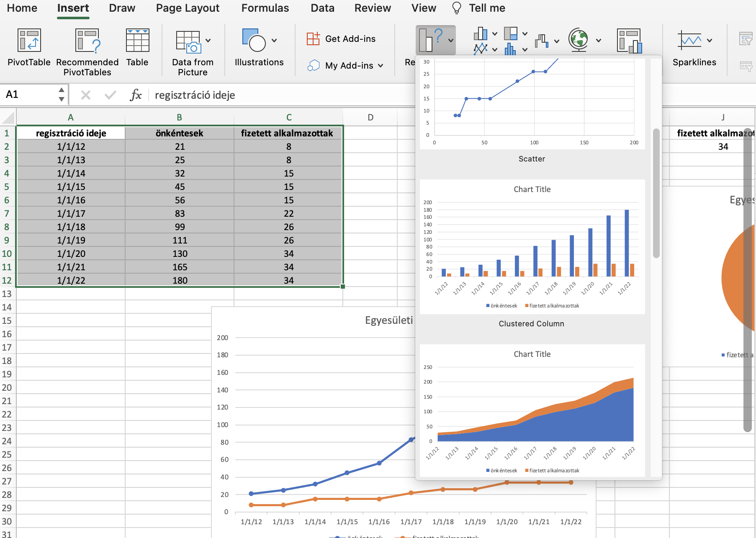Click the column chart icon

(x=481, y=33)
